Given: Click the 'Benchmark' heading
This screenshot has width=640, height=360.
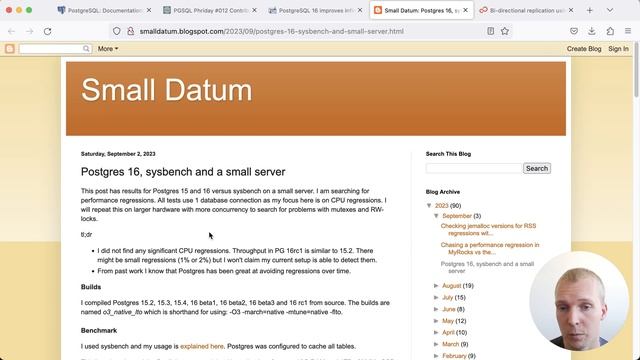Looking at the screenshot, I should click(99, 331).
